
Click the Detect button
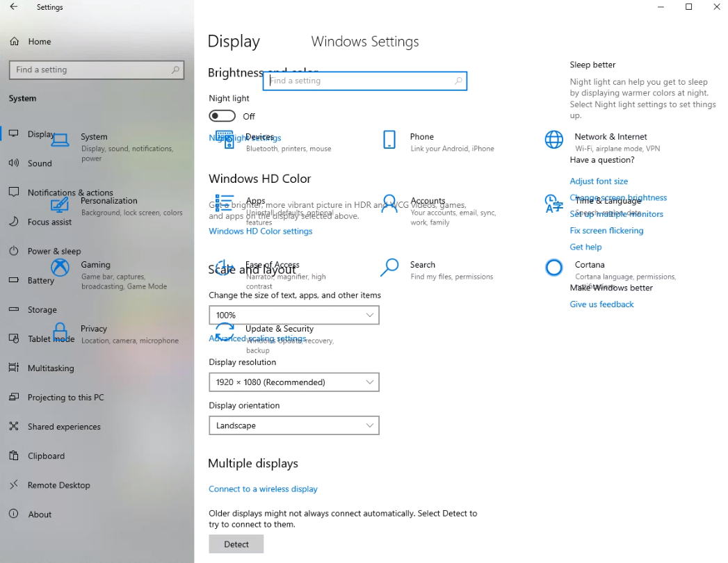click(236, 544)
